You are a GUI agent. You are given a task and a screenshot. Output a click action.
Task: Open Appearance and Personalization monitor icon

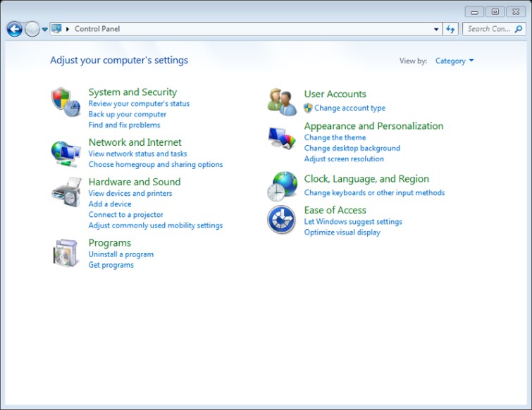click(282, 138)
